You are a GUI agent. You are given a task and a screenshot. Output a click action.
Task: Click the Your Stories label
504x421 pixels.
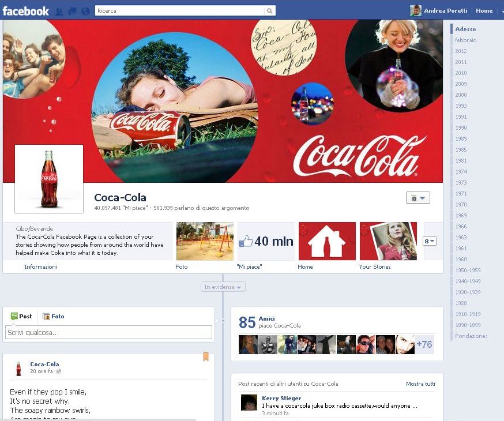[x=375, y=267]
